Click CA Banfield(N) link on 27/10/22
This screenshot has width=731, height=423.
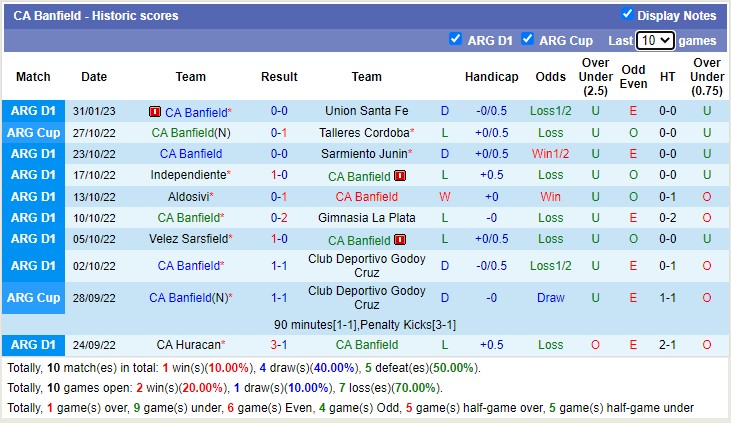click(x=191, y=133)
